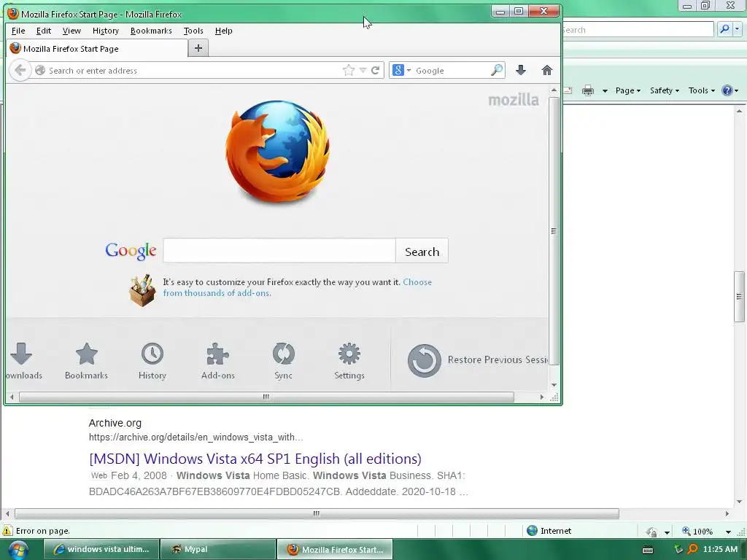Open the View menu in Firefox
Viewport: 747px width, 560px height.
click(71, 31)
